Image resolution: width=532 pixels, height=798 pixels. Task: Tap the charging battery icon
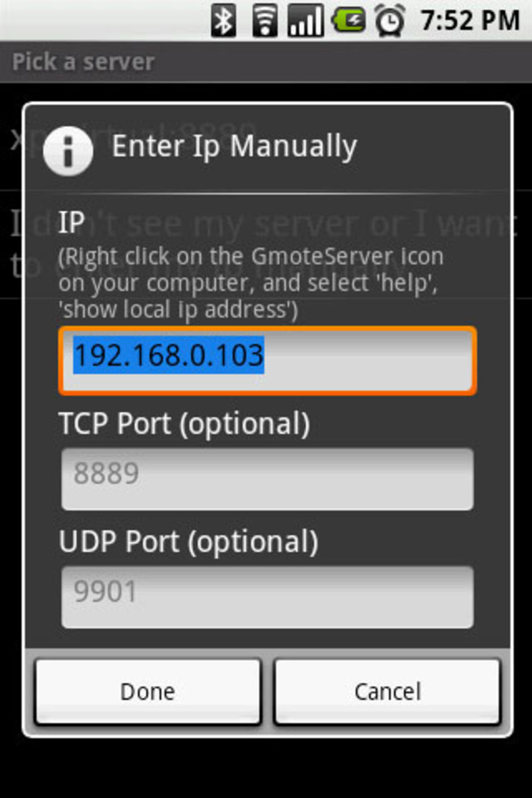pos(349,20)
